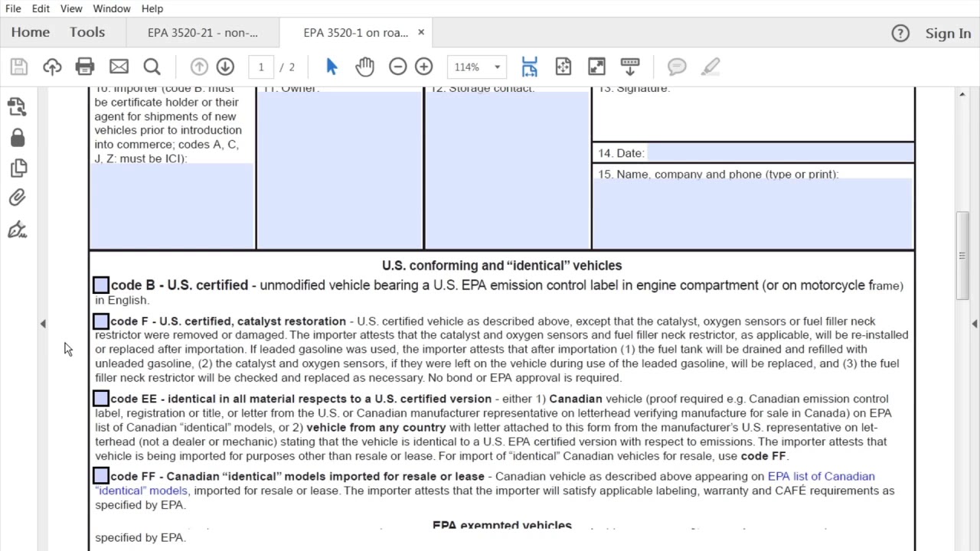The image size is (980, 551).
Task: Check the code EE identical version box
Action: click(101, 399)
